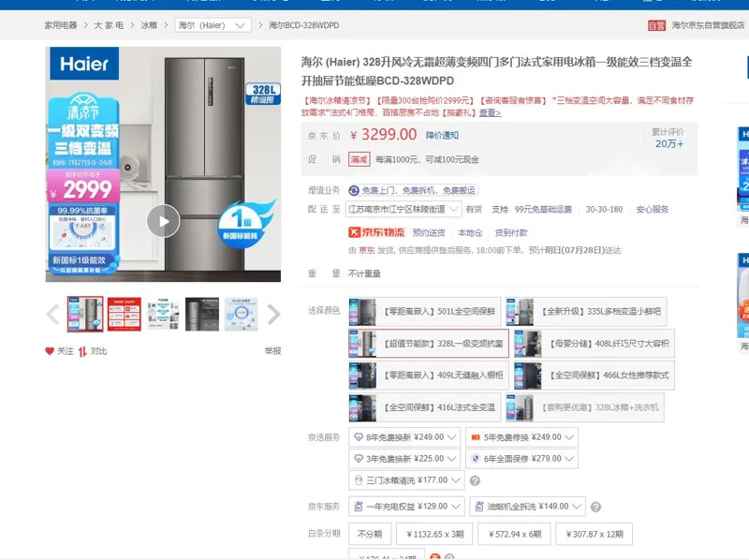Click the 货到付款 cash on delivery link
Screen dimensions: 749x560
510,232
